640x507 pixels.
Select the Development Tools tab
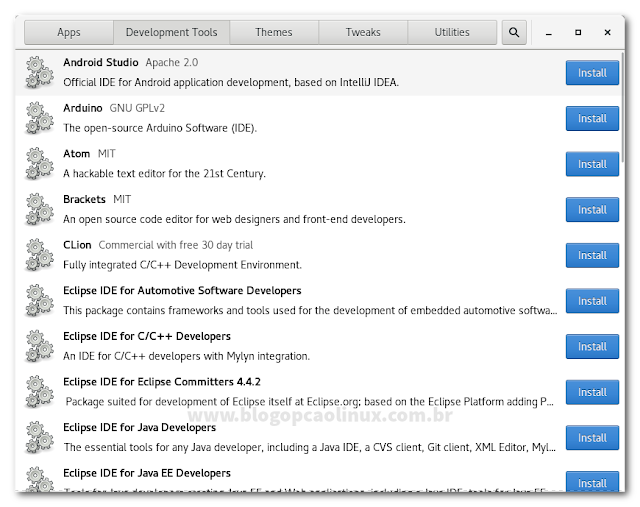(171, 32)
